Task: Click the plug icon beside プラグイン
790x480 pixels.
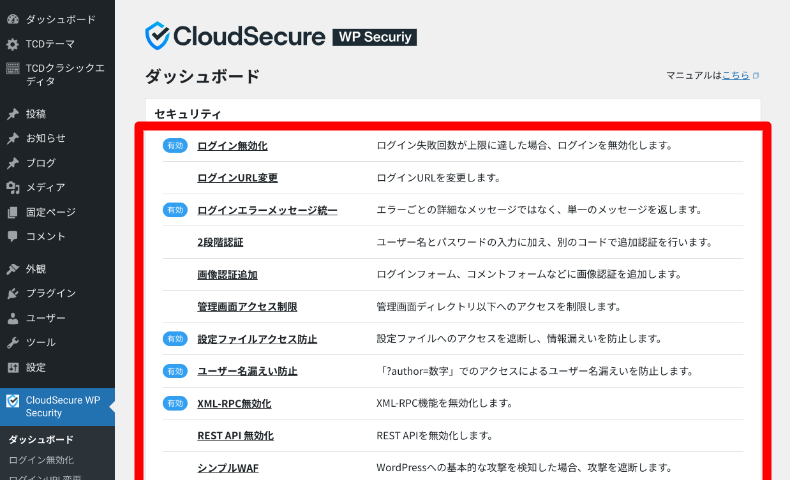Action: 13,293
